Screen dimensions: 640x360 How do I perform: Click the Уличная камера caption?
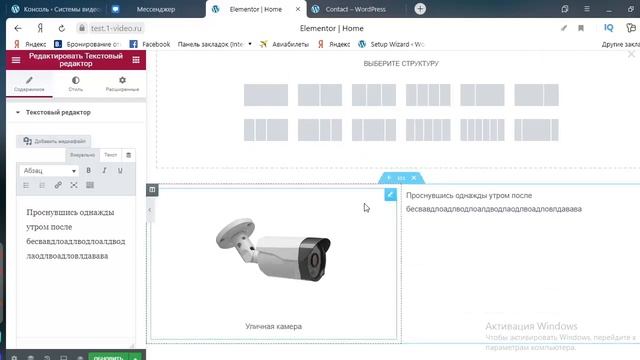coord(273,326)
